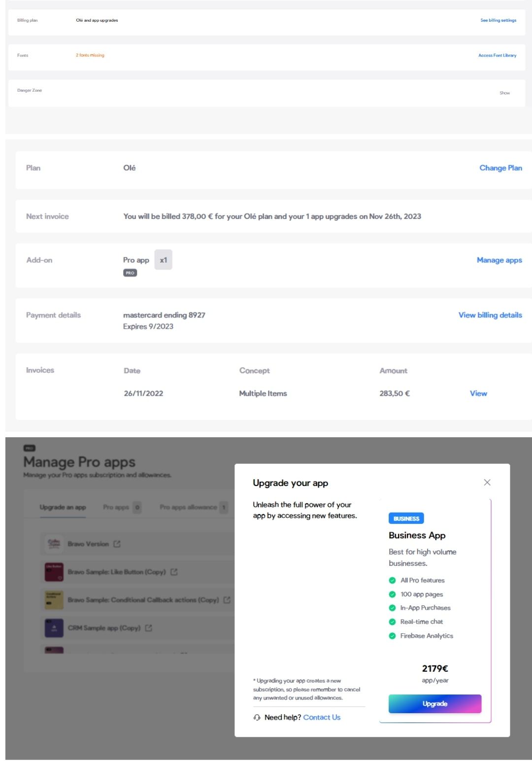Image resolution: width=532 pixels, height=762 pixels.
Task: Open the Contact Us link
Action: [x=322, y=718]
